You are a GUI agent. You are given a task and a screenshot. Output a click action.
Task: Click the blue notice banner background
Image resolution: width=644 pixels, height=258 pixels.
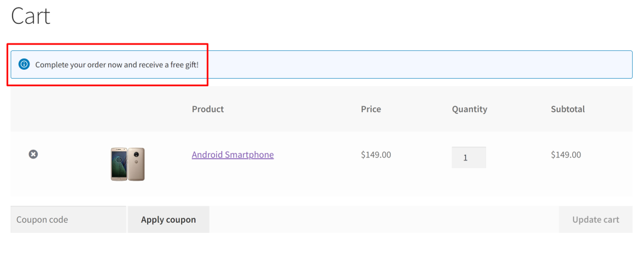pos(411,64)
